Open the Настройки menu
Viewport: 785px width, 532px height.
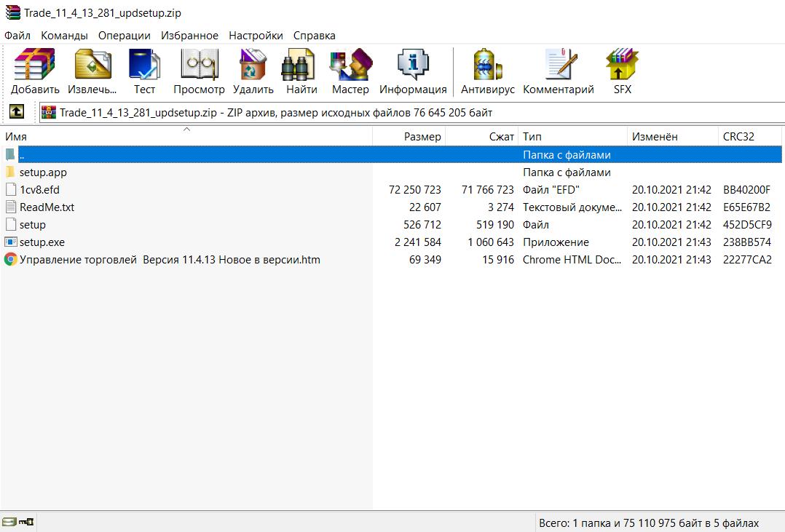pyautogui.click(x=256, y=35)
